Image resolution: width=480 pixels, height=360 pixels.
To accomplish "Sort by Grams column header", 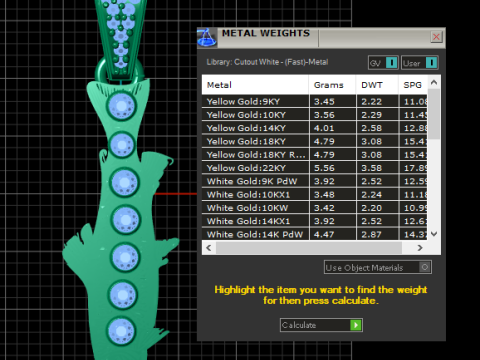I will (332, 85).
